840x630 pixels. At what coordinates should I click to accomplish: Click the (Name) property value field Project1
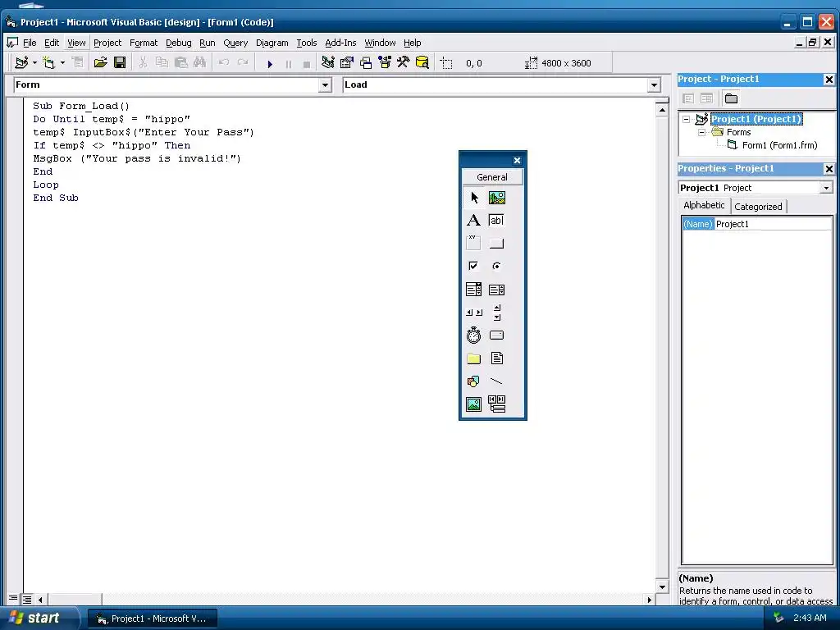click(x=773, y=225)
